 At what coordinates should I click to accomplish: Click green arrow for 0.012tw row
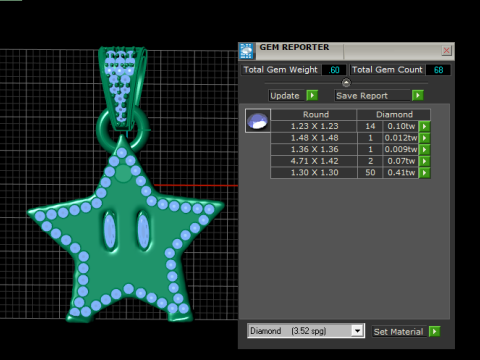pos(424,138)
